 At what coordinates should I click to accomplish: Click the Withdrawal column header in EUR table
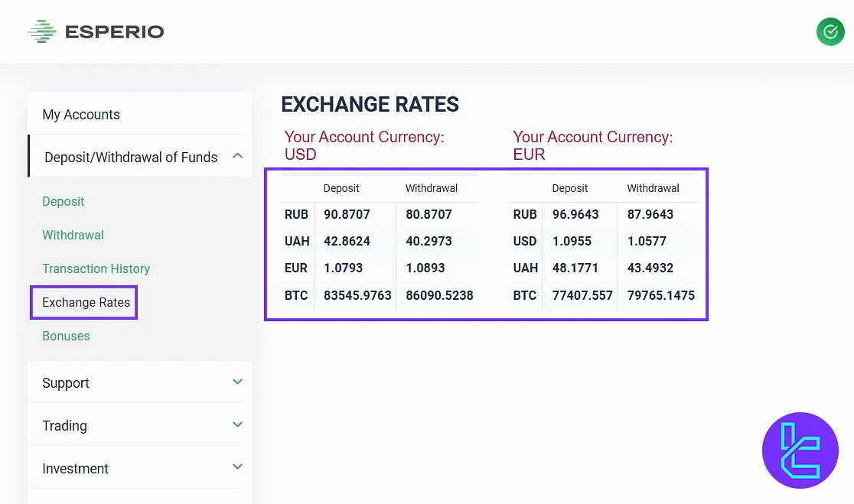click(653, 188)
